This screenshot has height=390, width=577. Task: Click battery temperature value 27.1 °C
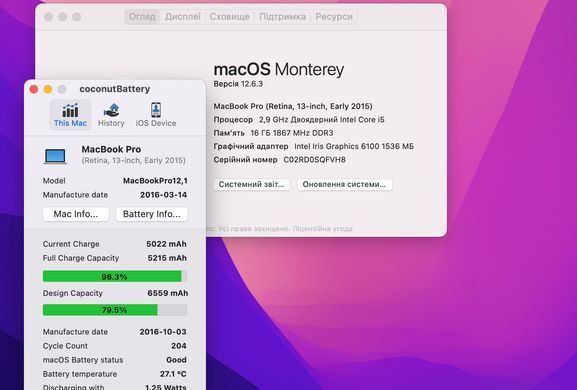coord(173,374)
